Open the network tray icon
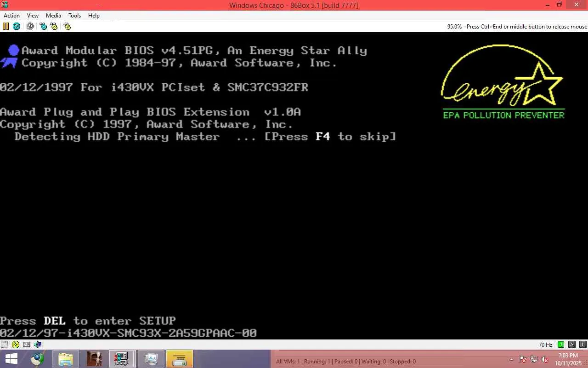The height and width of the screenshot is (368, 588). pos(534,359)
